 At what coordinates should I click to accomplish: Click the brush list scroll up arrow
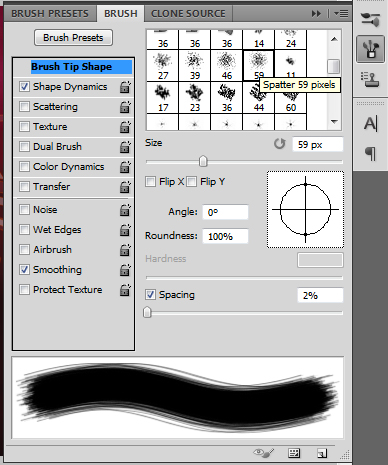click(334, 39)
